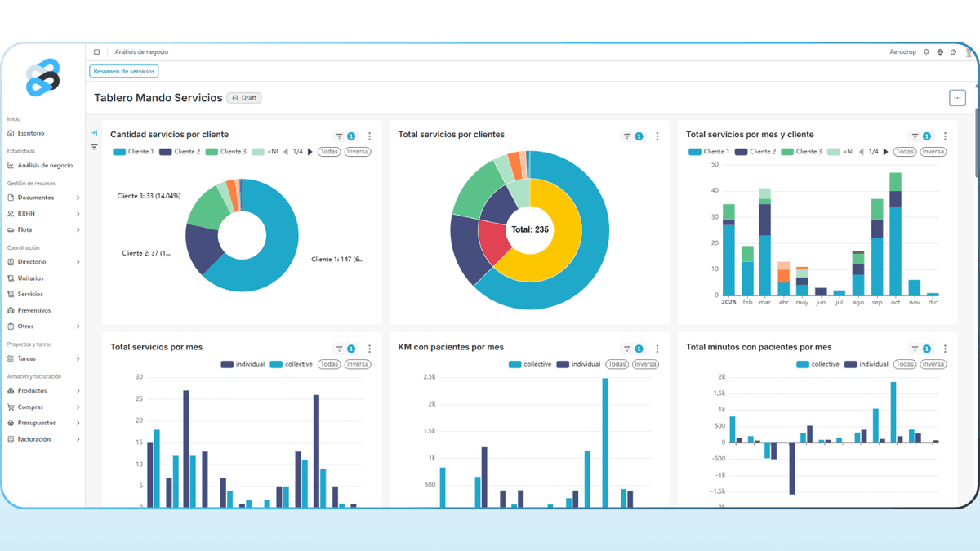Open filter on Total servicios por clientes
This screenshot has height=551, width=980.
(x=633, y=136)
